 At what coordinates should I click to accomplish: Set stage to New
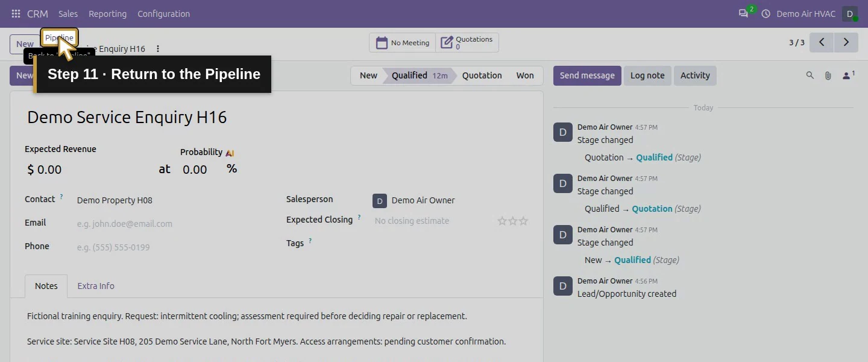pos(368,75)
